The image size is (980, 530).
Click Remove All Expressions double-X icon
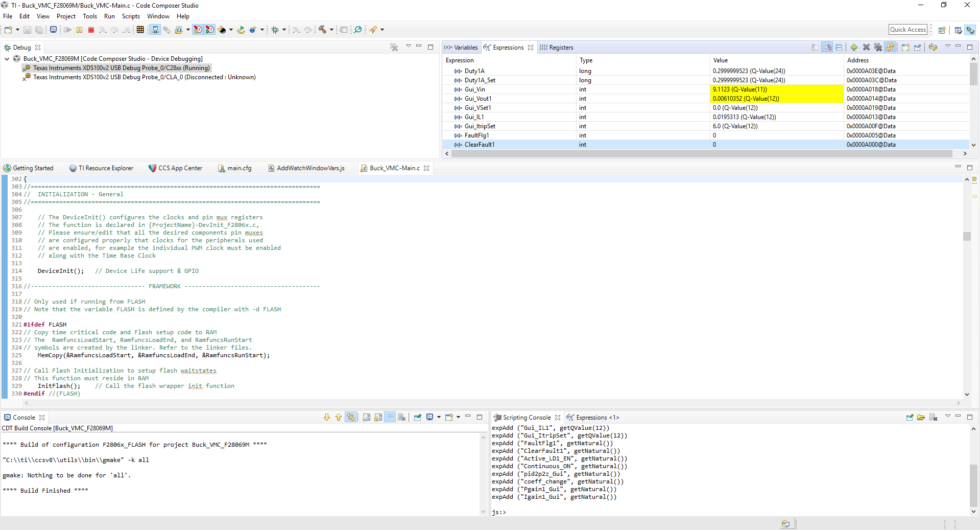[878, 48]
